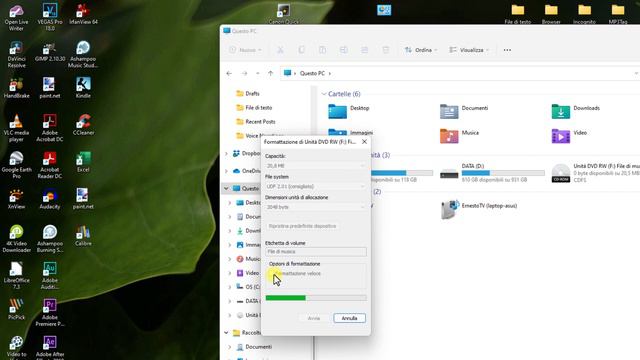
Task: Launch VEGAS Pro 15.0 from the desktop
Action: 50,17
